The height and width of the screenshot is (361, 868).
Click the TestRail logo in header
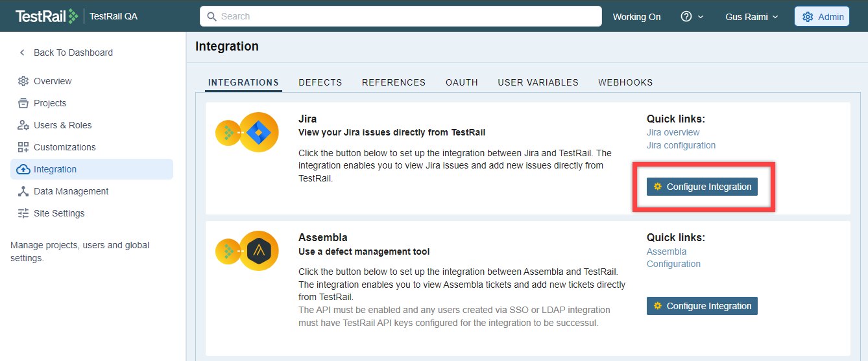coord(47,16)
